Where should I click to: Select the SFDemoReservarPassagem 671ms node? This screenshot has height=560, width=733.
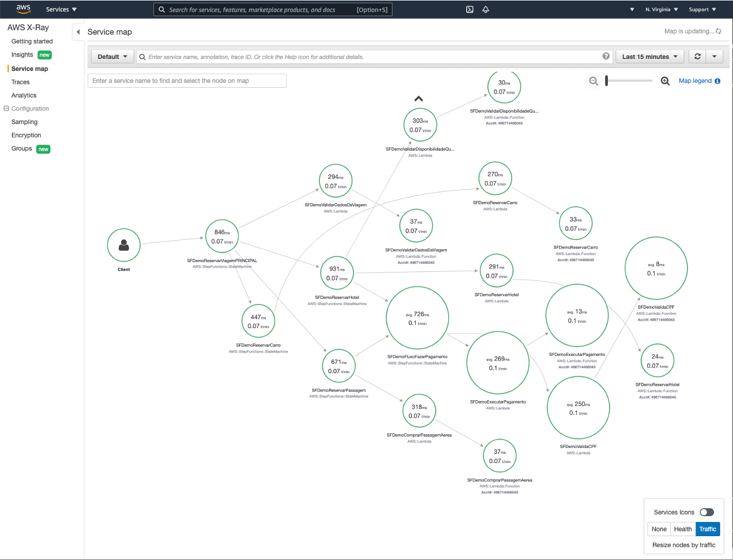tap(339, 366)
